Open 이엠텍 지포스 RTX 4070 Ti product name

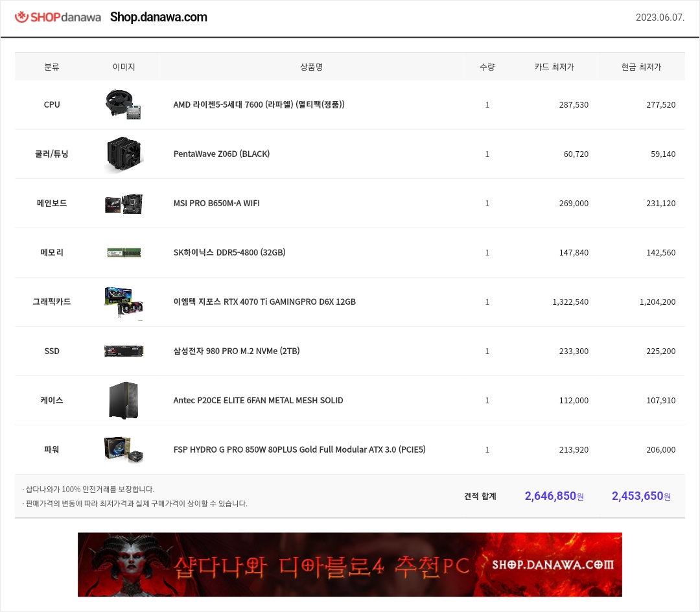(264, 302)
